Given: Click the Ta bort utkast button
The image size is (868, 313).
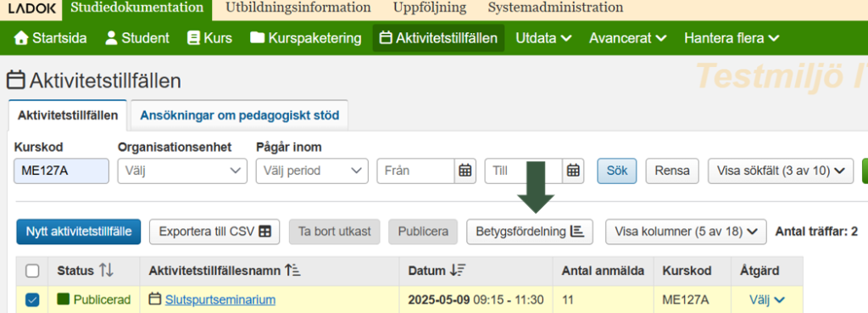Looking at the screenshot, I should [x=334, y=232].
